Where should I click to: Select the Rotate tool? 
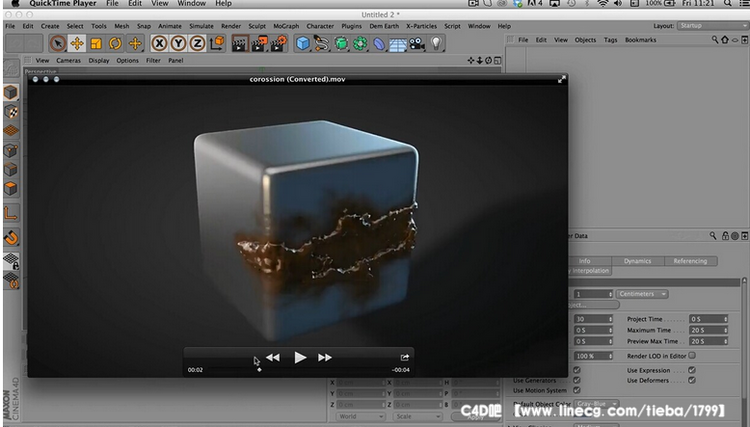[x=115, y=44]
